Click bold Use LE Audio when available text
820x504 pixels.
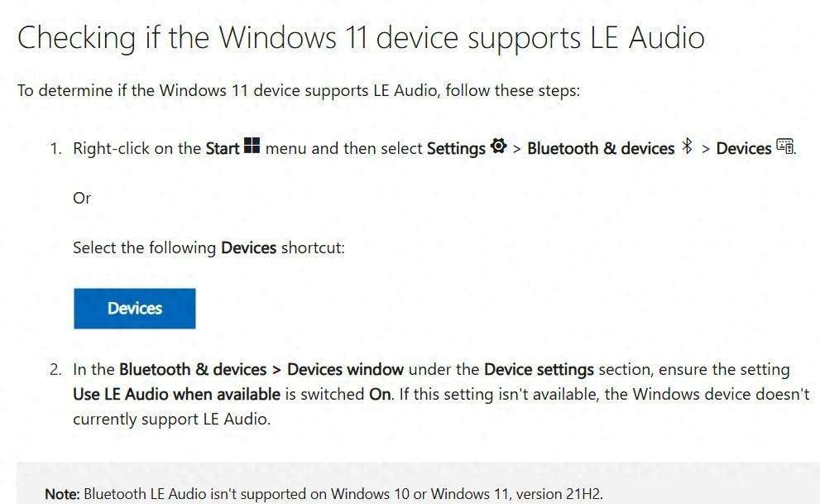pyautogui.click(x=176, y=394)
